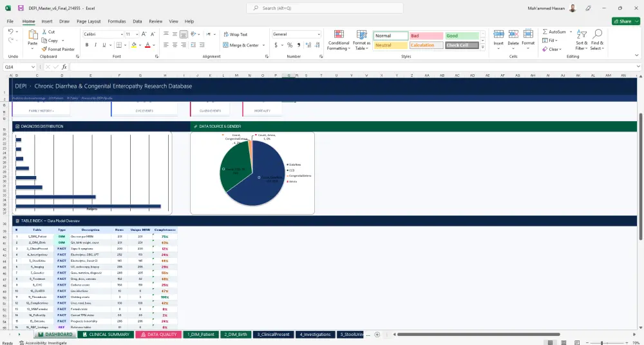This screenshot has width=644, height=345.
Task: Expand the font size 11 dropdown
Action: [x=137, y=35]
